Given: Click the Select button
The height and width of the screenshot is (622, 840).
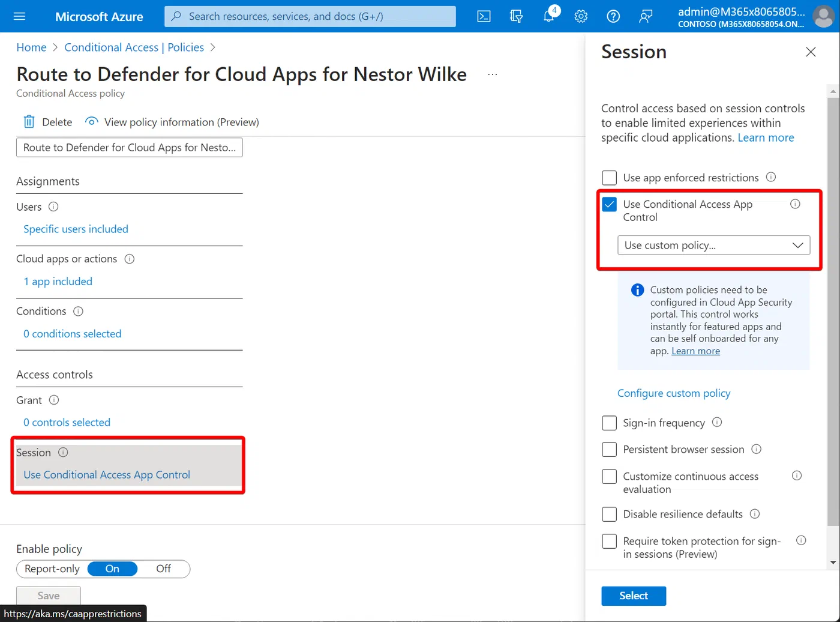Looking at the screenshot, I should pyautogui.click(x=634, y=596).
